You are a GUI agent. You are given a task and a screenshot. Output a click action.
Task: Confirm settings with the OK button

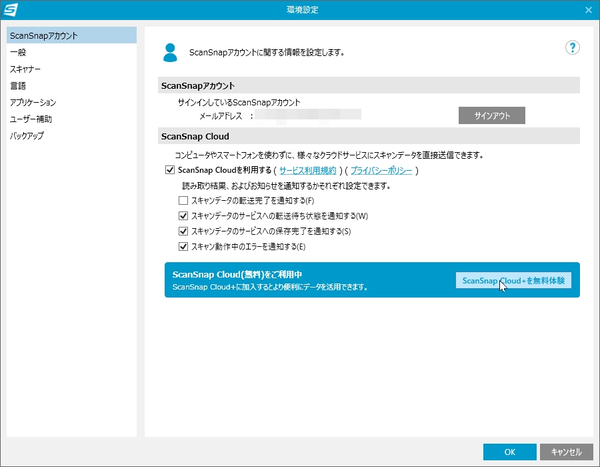coord(510,452)
